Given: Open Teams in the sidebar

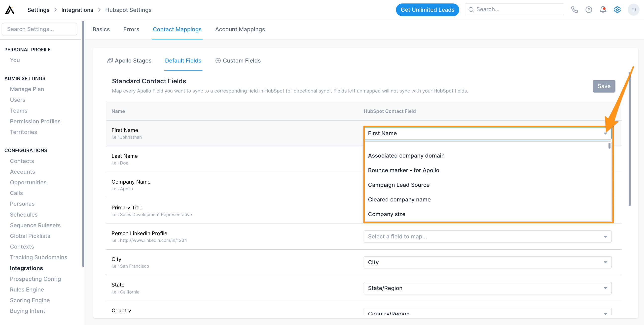Looking at the screenshot, I should (19, 110).
